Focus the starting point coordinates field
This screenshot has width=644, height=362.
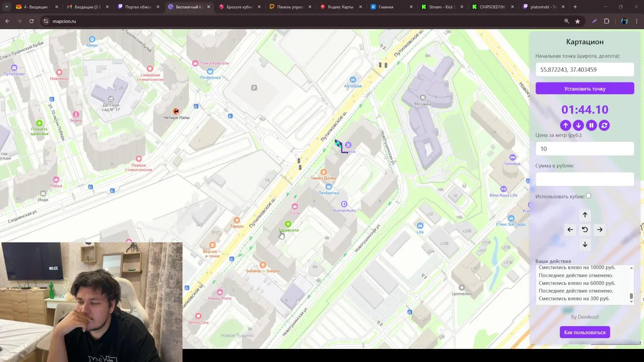585,70
